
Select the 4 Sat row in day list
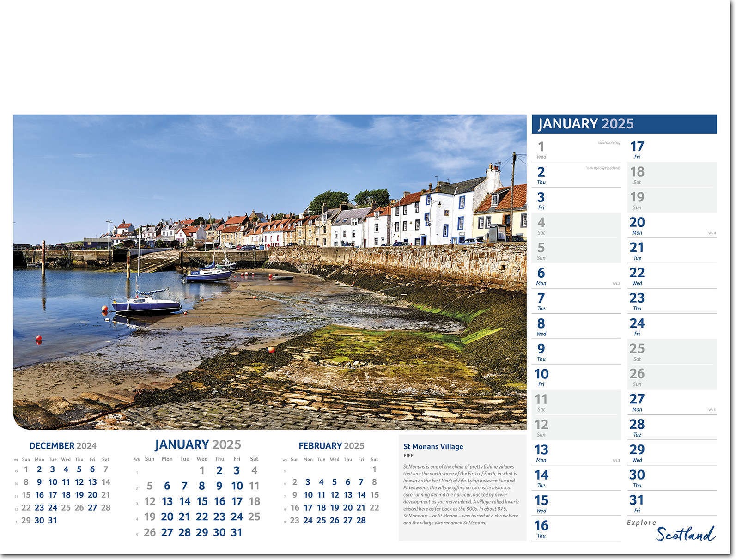pos(576,225)
